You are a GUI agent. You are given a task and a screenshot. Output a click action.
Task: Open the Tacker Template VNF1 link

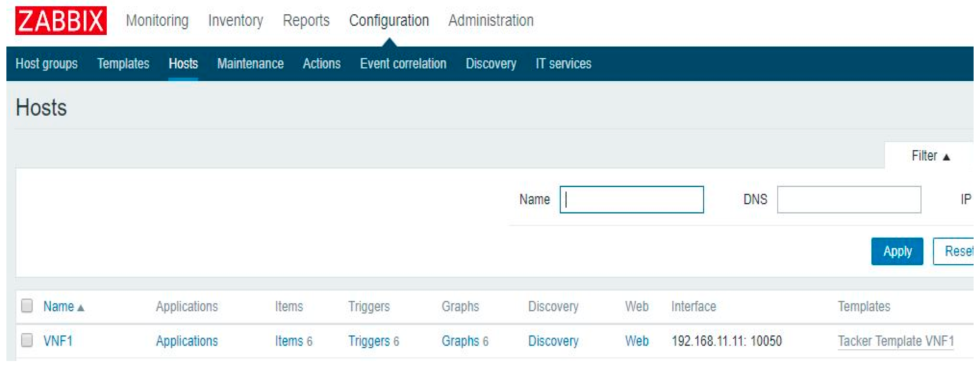(x=896, y=341)
